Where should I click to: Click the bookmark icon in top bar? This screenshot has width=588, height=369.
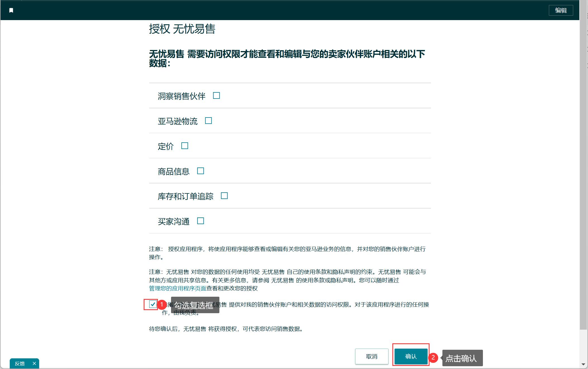click(11, 10)
